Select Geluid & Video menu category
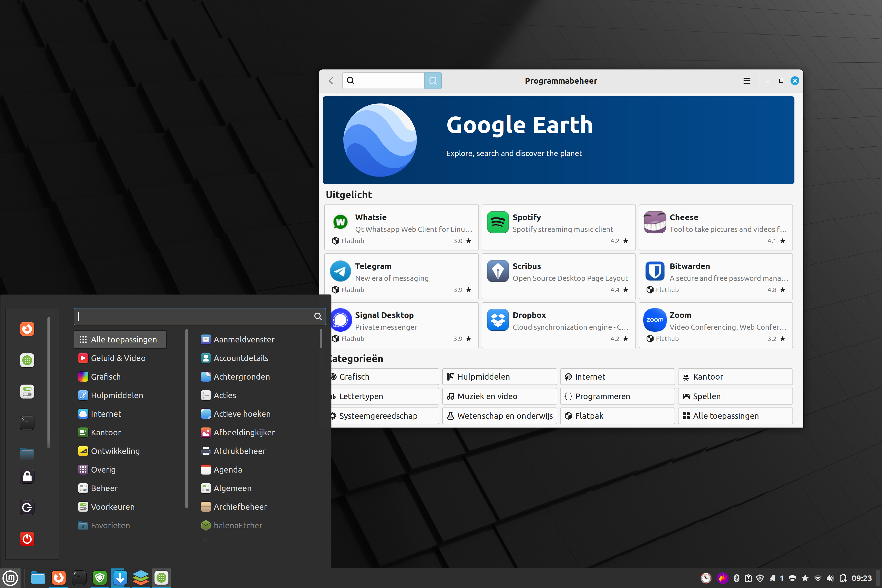The width and height of the screenshot is (882, 588). 118,358
